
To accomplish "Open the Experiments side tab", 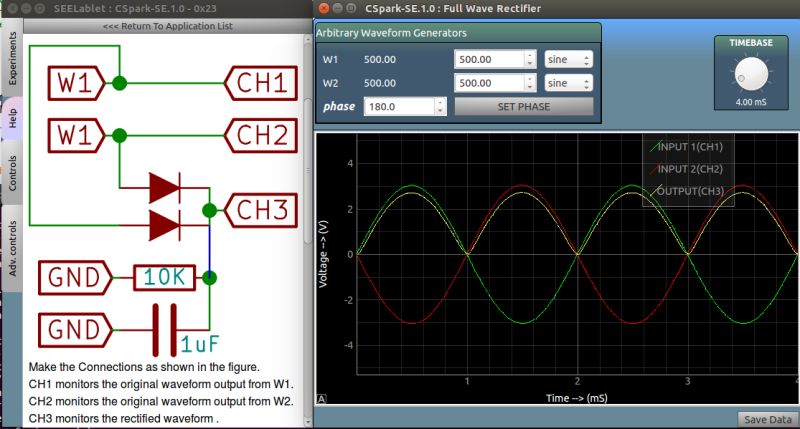I will pos(12,58).
